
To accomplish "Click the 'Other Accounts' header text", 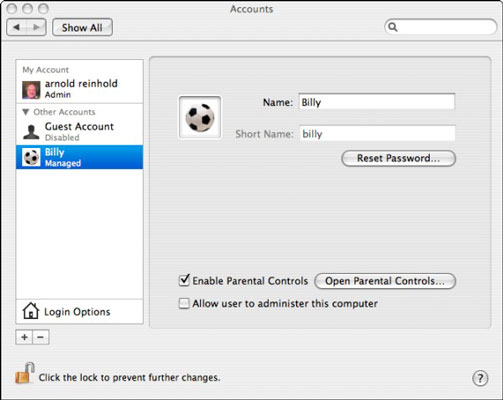I will pos(64,112).
